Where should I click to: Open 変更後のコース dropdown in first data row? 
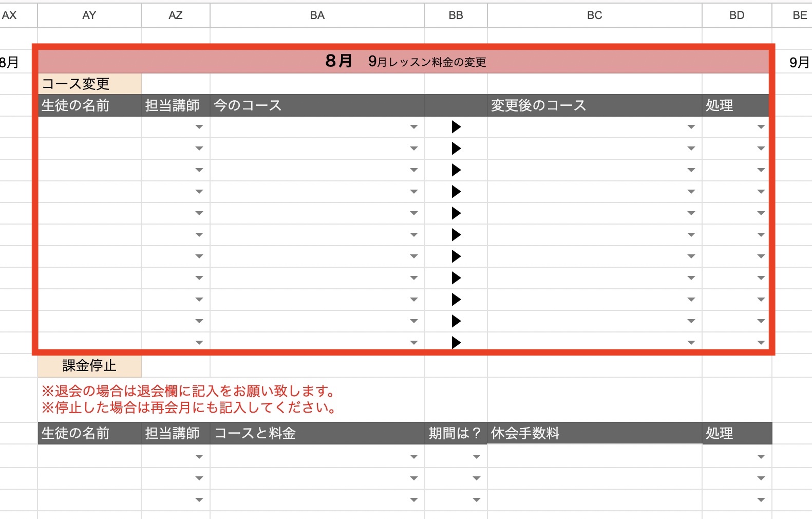691,127
